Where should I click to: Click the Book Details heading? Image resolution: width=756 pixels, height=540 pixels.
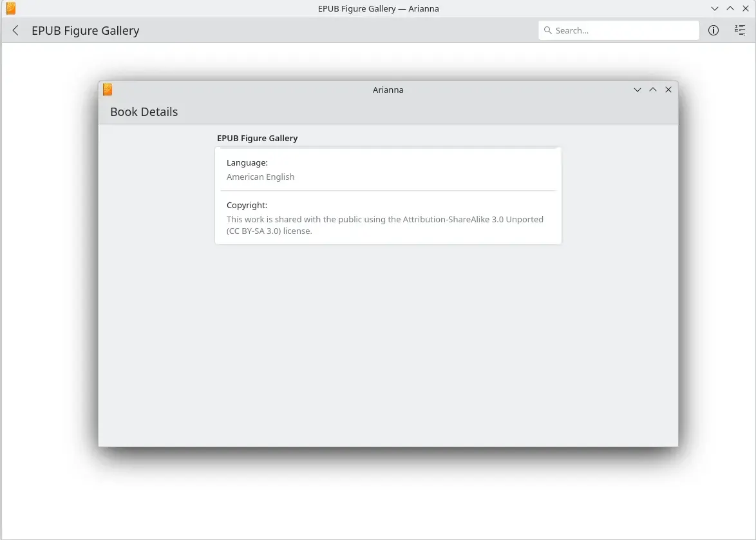pyautogui.click(x=144, y=111)
